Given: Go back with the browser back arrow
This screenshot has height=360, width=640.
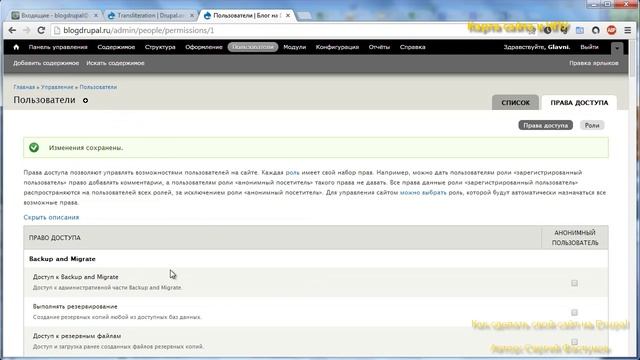Looking at the screenshot, I should point(12,30).
